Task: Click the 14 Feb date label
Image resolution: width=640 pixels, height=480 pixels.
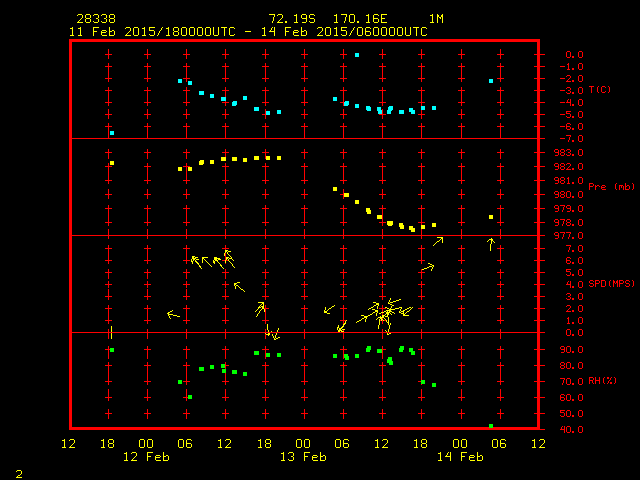Action: (x=460, y=457)
